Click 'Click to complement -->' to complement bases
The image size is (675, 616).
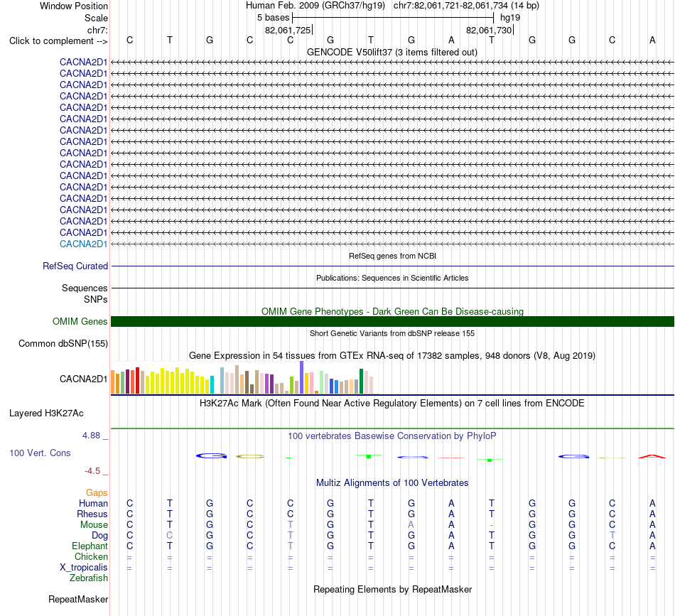58,41
